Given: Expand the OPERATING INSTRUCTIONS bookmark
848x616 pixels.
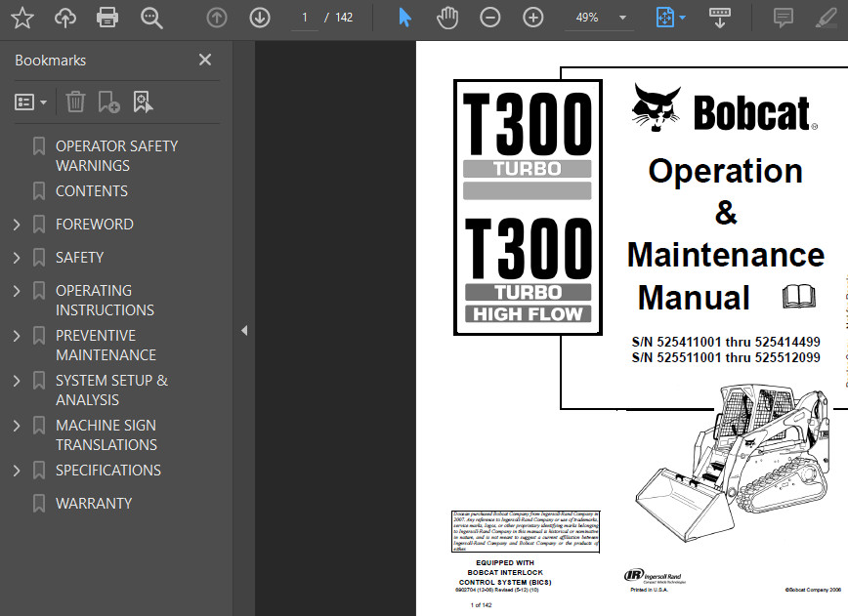Looking at the screenshot, I should 17,291.
